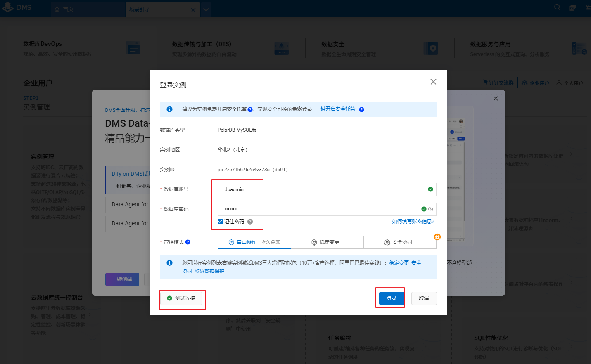Click the 数据安全 shield icon
Screen dimensions: 591x364
(x=431, y=48)
